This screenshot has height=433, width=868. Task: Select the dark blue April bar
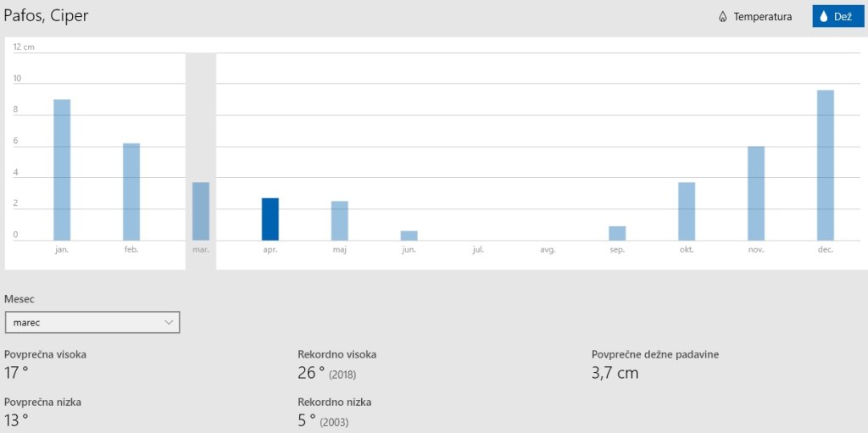270,219
